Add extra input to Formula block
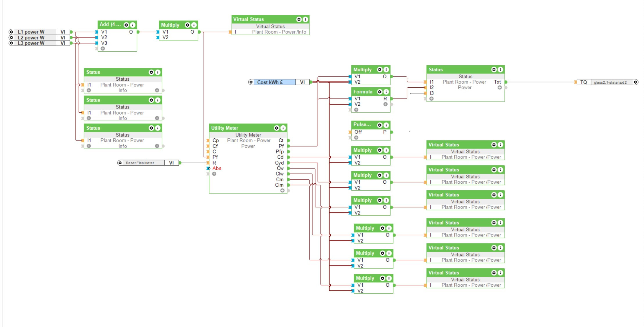Screen dimensions: 644x327 (x=356, y=110)
